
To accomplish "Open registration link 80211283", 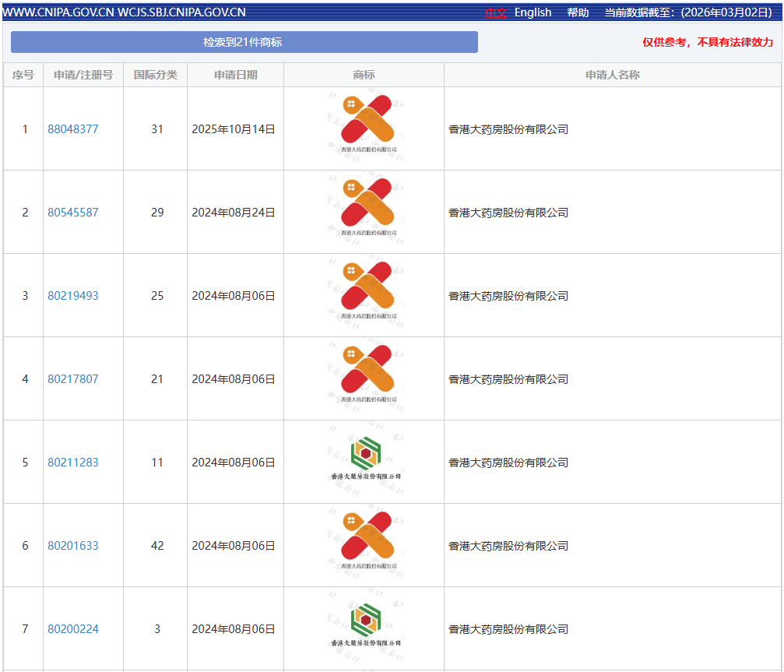I will pos(73,463).
